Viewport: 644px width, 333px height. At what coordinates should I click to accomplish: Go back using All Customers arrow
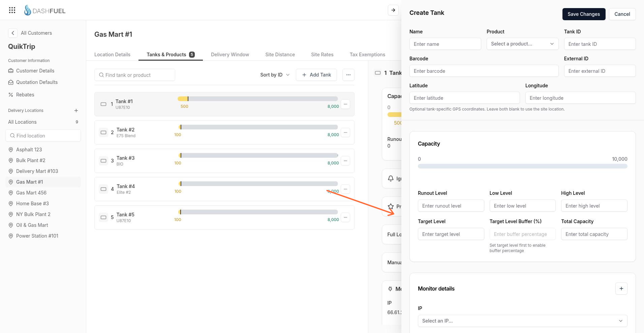click(13, 33)
